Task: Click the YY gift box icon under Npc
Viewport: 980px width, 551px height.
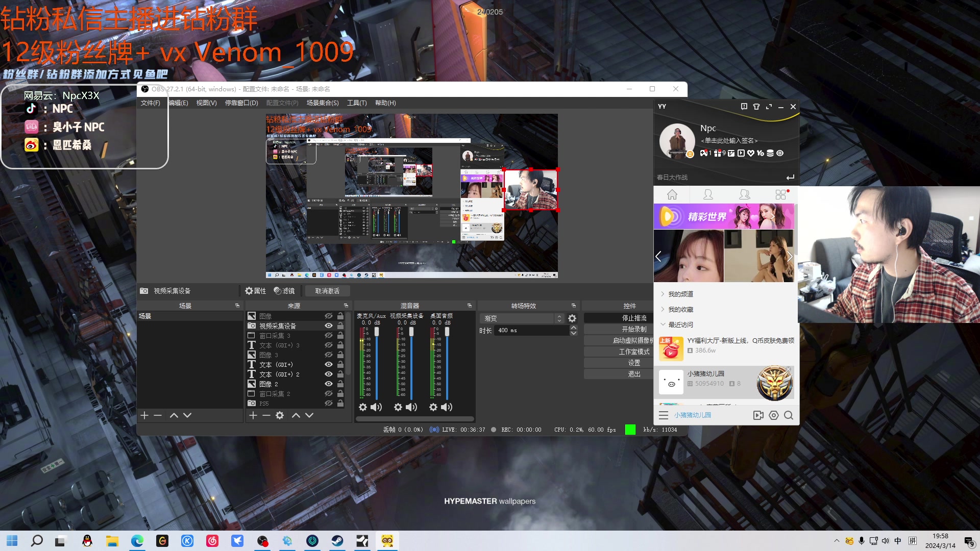Action: coord(718,153)
